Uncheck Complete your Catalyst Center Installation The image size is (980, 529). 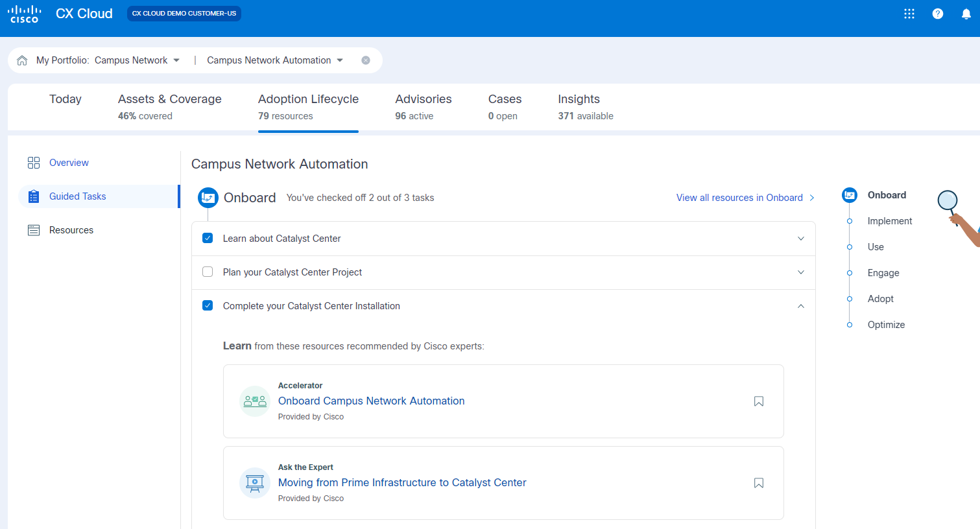click(208, 305)
